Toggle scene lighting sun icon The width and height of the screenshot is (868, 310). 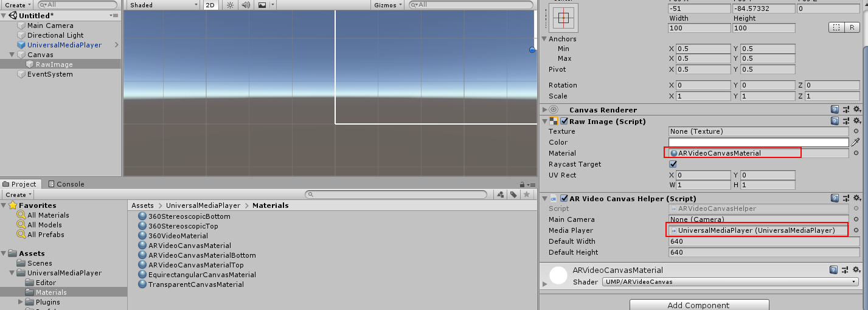click(230, 5)
